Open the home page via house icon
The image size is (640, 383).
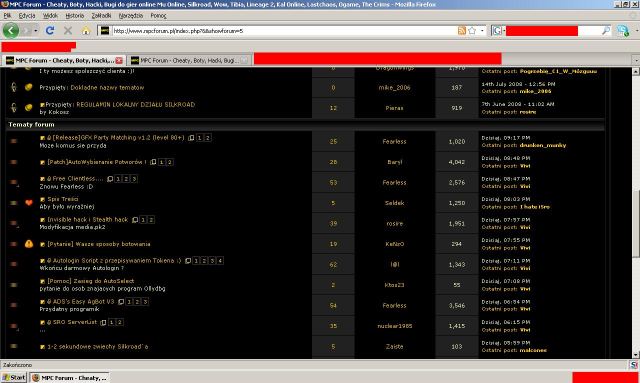(x=86, y=31)
